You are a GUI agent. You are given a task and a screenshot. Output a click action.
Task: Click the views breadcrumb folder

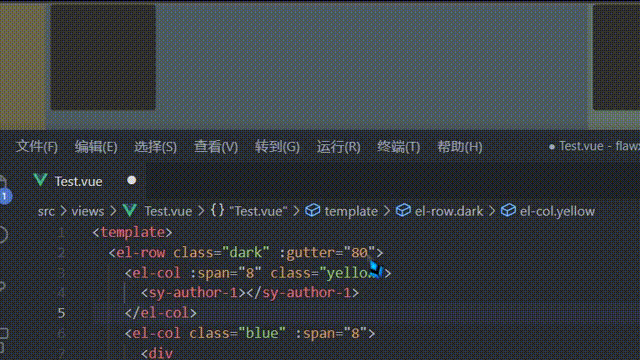[x=88, y=211]
